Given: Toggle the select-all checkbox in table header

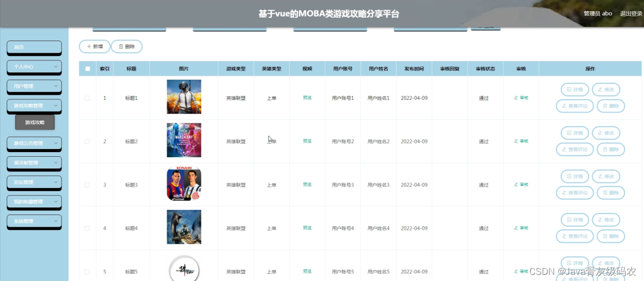Looking at the screenshot, I should [x=88, y=68].
